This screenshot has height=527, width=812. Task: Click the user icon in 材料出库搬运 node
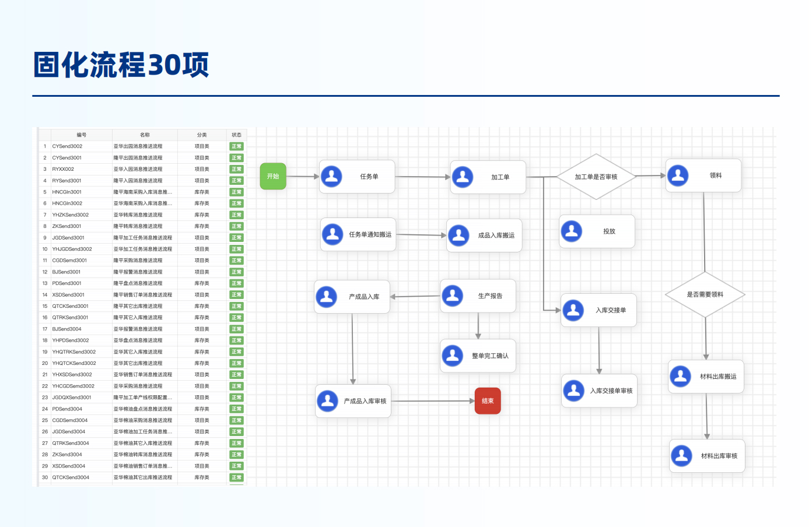(681, 376)
